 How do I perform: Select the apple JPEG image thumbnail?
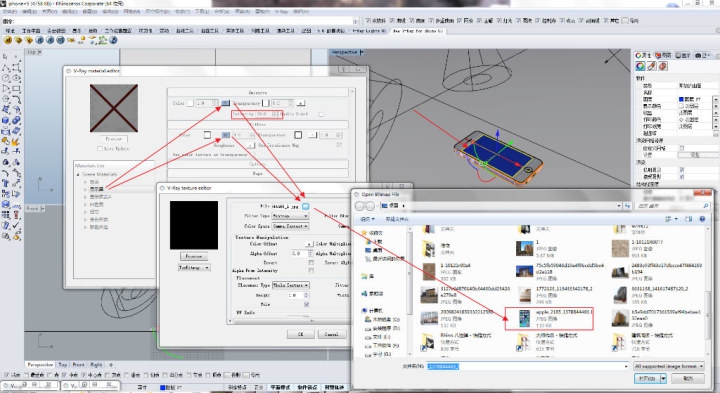[x=524, y=318]
